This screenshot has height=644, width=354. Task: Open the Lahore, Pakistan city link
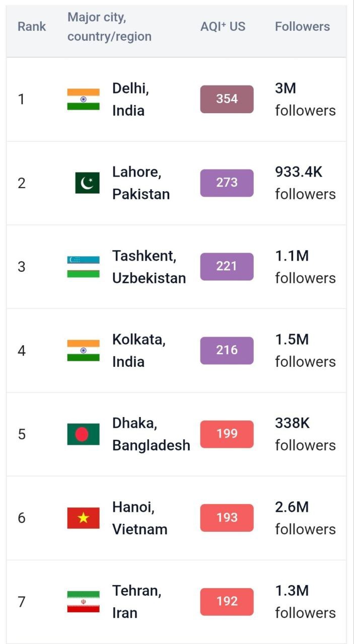tap(140, 183)
